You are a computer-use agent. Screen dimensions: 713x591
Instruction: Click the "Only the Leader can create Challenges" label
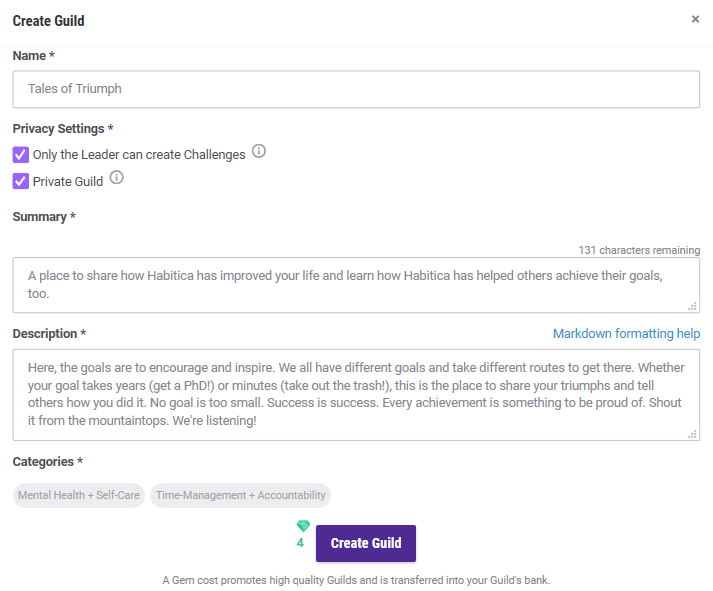(x=139, y=155)
